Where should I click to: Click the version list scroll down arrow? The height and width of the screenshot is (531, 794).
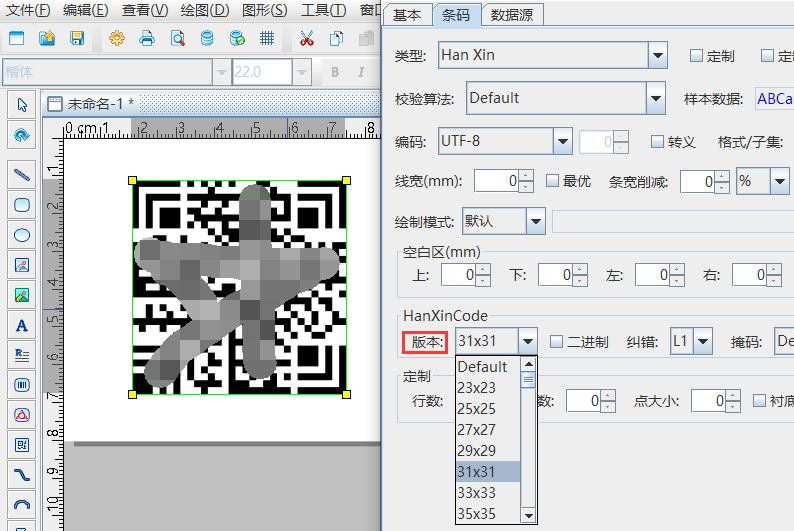pyautogui.click(x=529, y=516)
